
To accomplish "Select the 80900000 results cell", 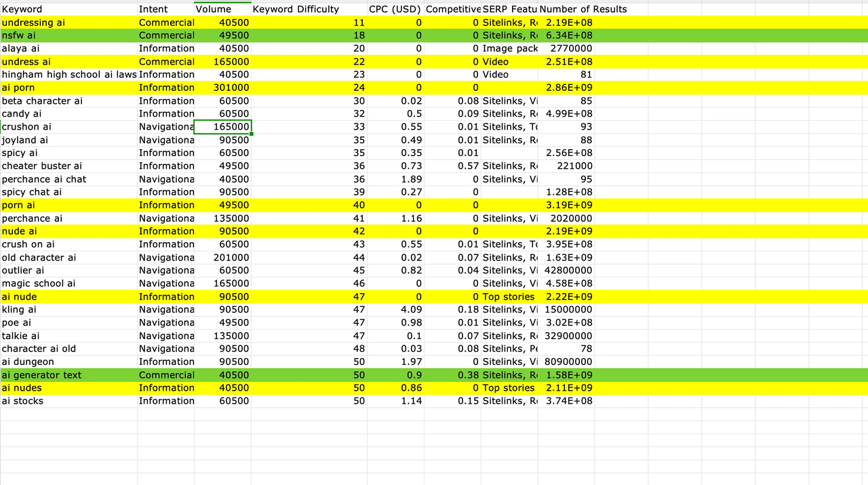I will pos(566,362).
